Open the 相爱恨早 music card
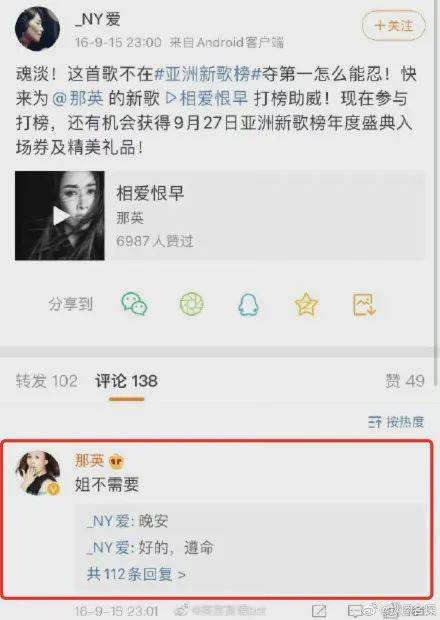The image size is (440, 620). (x=220, y=215)
